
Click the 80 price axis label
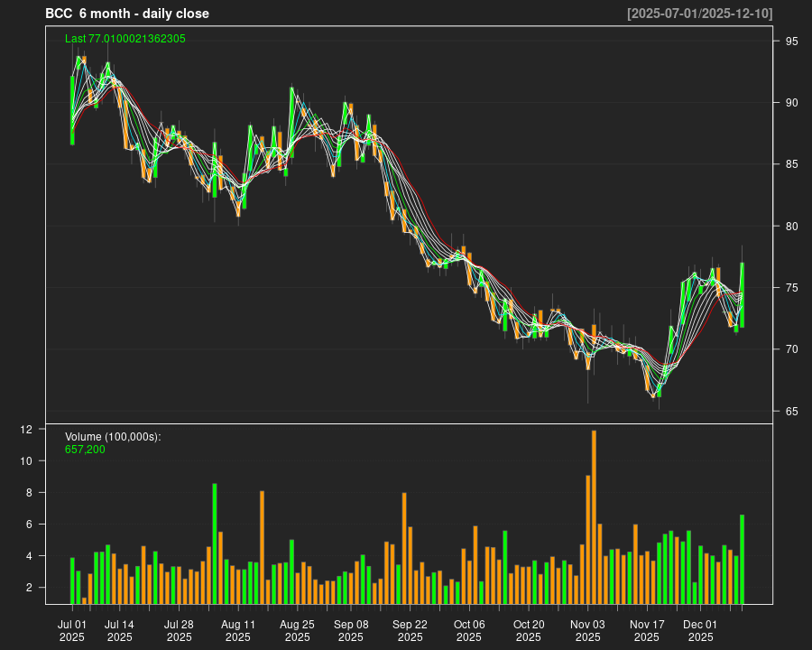coord(791,227)
